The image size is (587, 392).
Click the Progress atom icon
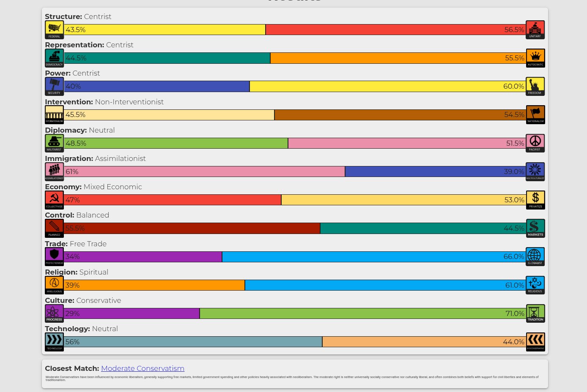pyautogui.click(x=54, y=313)
